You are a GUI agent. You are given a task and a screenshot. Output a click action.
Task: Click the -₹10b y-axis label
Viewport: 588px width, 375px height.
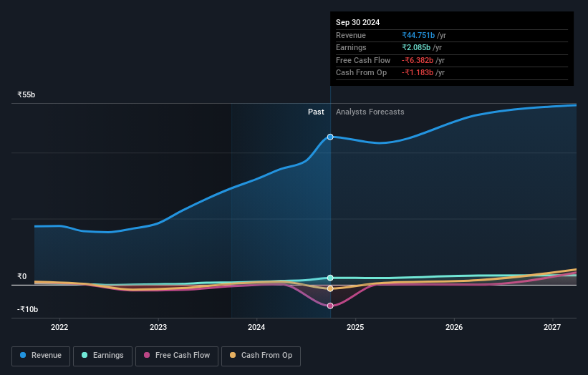coord(27,309)
